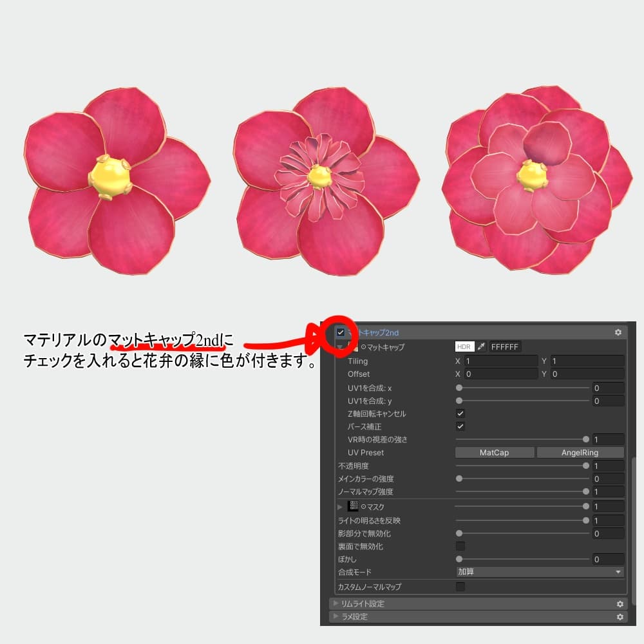
Task: Select the マットキャップ texture thumbnail
Action: [x=352, y=346]
